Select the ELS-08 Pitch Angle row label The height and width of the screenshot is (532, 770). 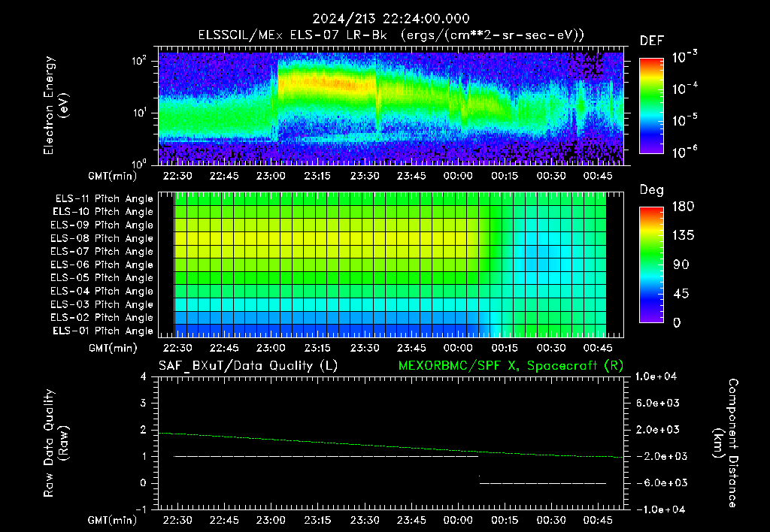click(x=102, y=238)
